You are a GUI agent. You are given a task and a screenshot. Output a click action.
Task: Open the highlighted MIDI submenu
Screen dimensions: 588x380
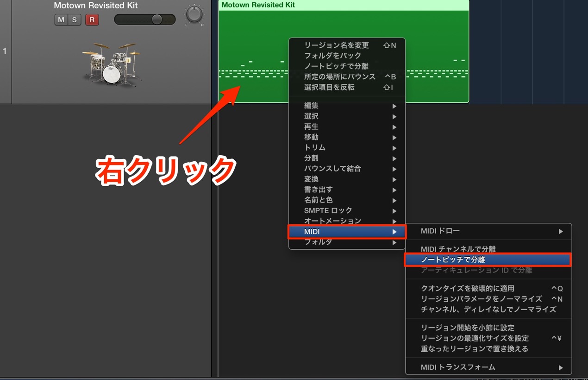point(347,232)
